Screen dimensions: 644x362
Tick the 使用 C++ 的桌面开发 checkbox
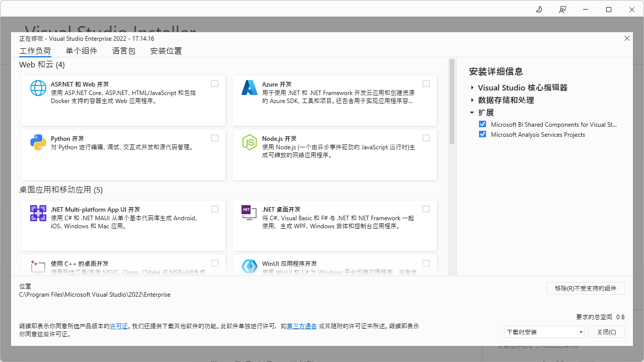click(x=215, y=263)
